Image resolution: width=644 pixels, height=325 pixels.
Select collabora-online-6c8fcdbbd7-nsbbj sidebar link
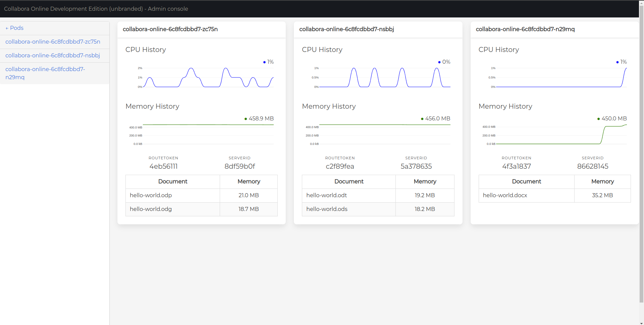[x=53, y=56]
